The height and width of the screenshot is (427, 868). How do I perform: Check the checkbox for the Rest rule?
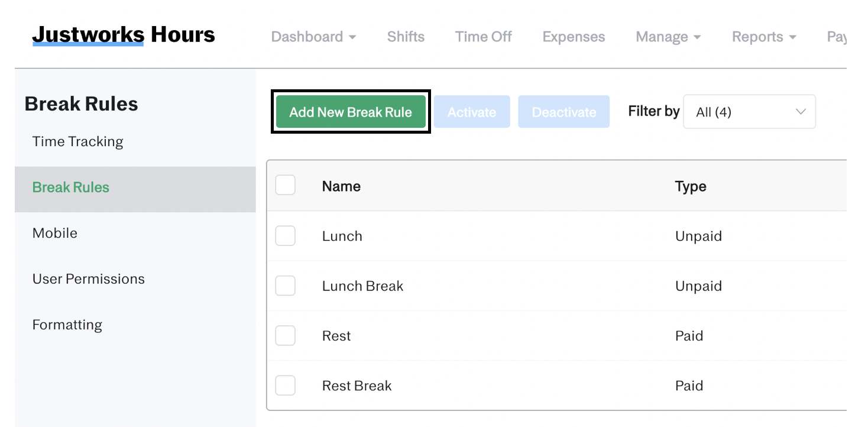click(x=285, y=335)
